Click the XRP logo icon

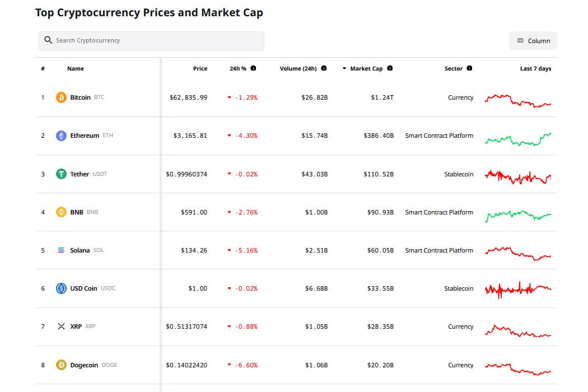coord(62,326)
